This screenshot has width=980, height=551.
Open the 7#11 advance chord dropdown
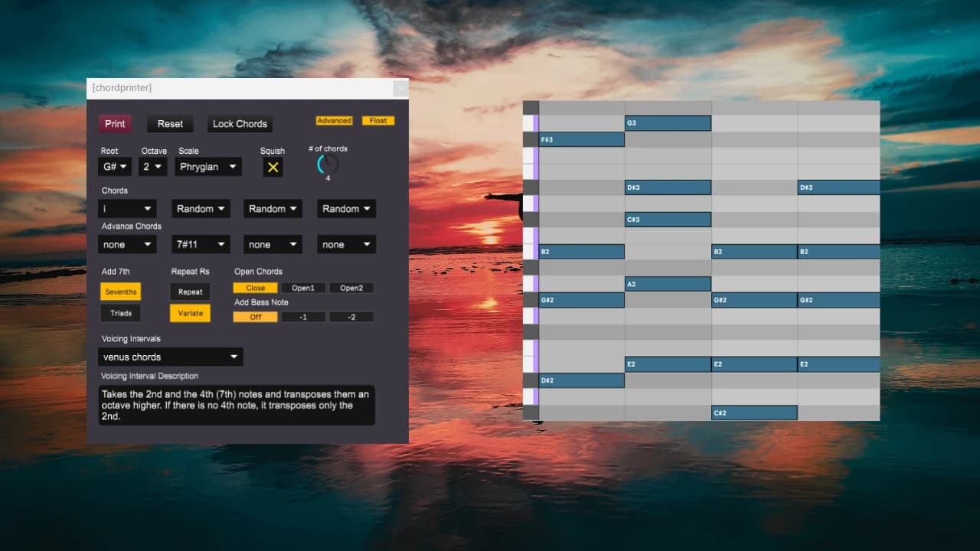pyautogui.click(x=201, y=245)
